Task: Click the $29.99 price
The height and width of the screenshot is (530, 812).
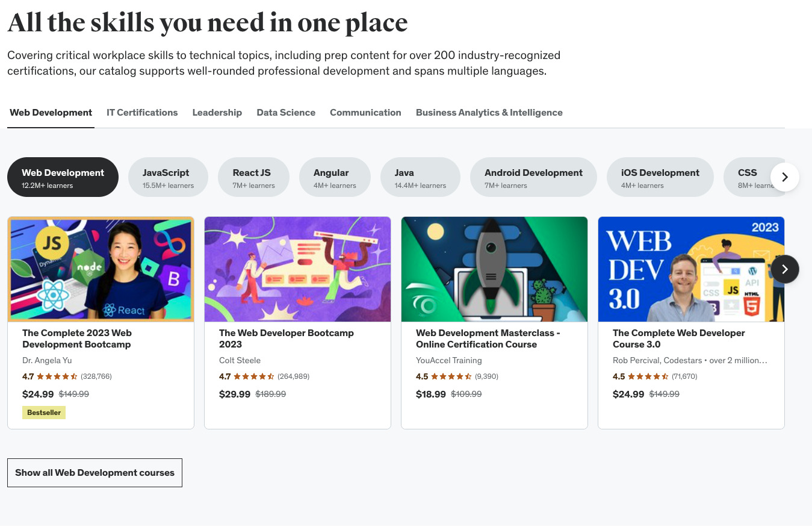Action: [235, 394]
